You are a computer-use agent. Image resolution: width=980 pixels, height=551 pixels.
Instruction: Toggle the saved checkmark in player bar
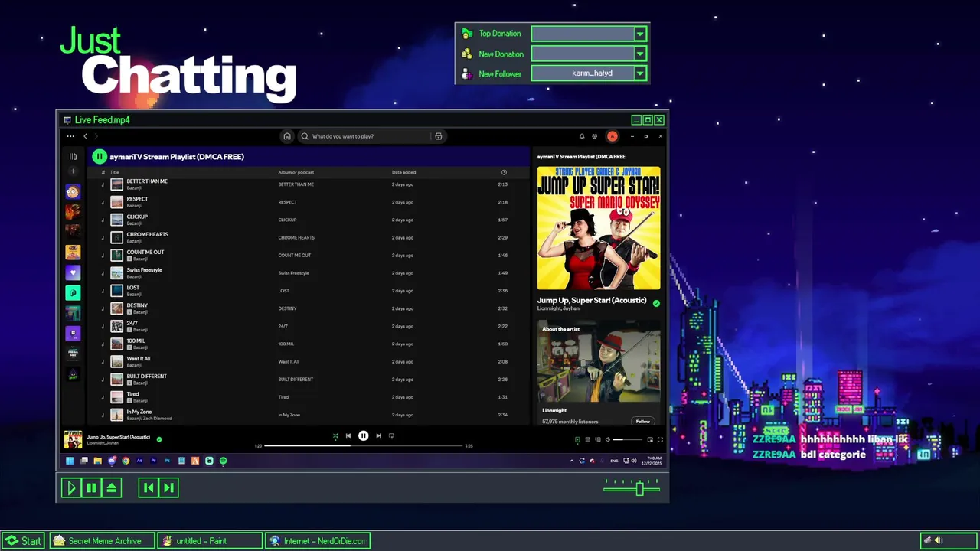pos(159,439)
